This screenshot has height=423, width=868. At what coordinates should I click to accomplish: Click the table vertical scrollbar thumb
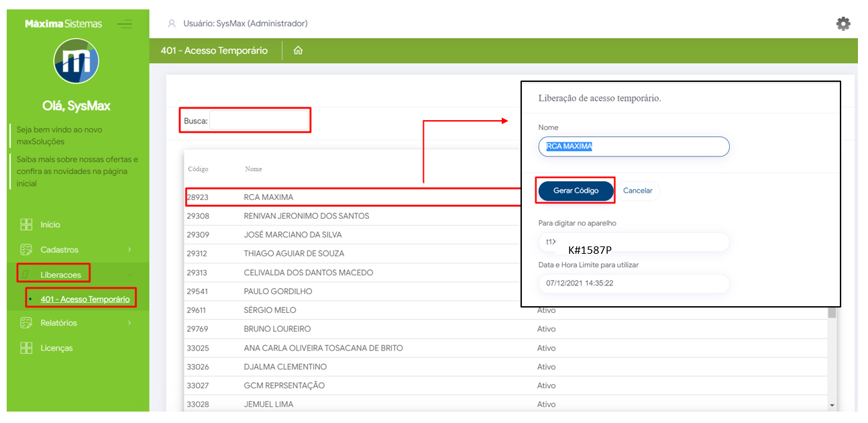(832, 313)
